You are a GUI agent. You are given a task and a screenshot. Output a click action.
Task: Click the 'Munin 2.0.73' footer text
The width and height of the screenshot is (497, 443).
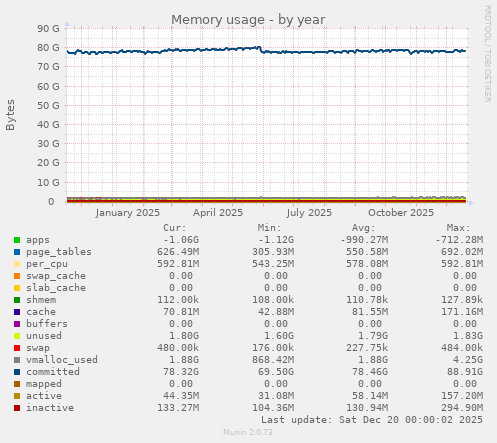[x=248, y=432]
